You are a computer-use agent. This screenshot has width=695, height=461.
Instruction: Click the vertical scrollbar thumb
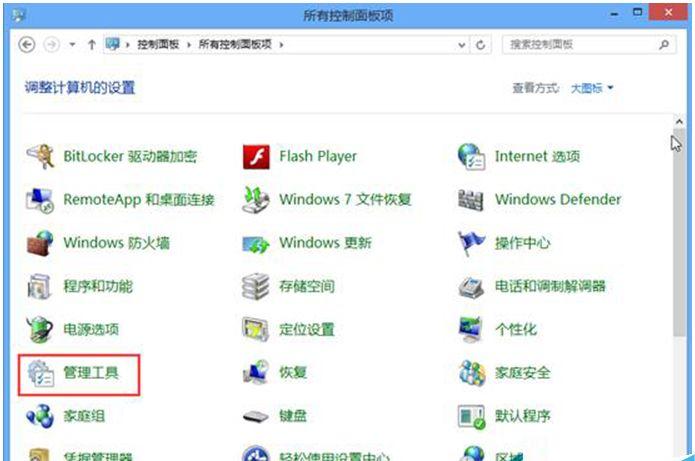tap(679, 233)
